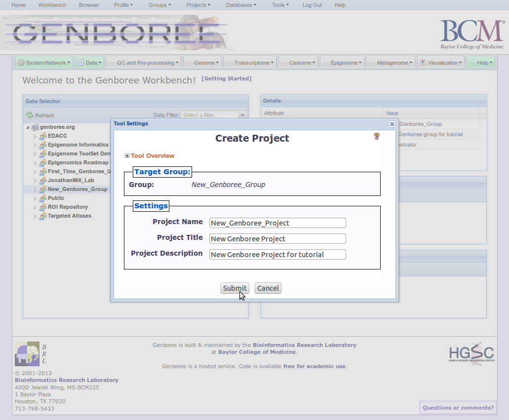The width and height of the screenshot is (509, 420).
Task: Expand the Tool Overview section
Action: tap(127, 156)
